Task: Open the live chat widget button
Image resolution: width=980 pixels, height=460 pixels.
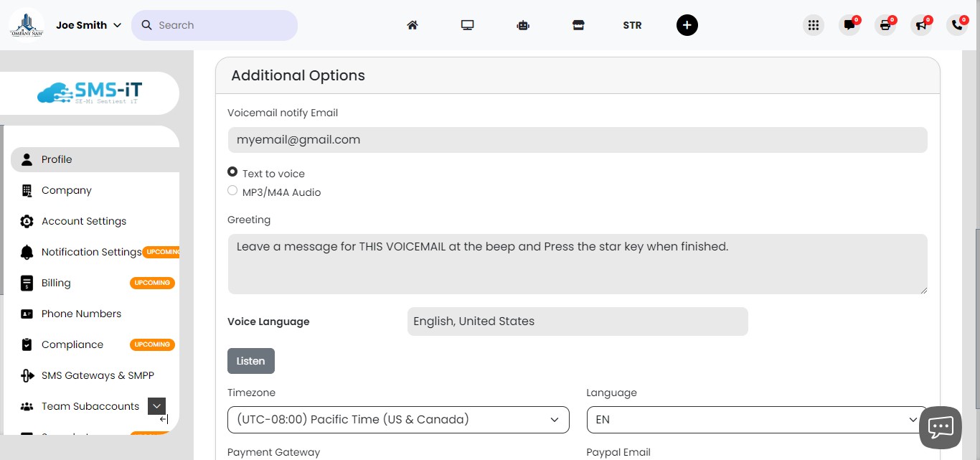Action: pos(941,428)
